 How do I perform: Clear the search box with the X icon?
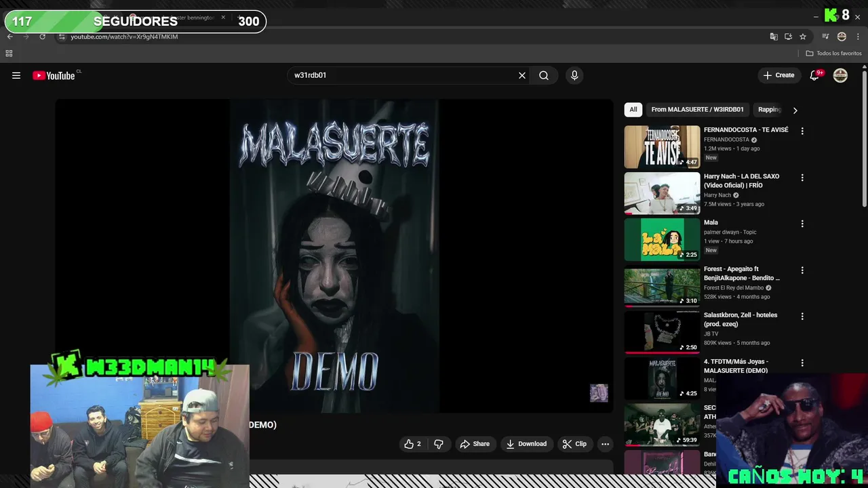click(x=522, y=75)
